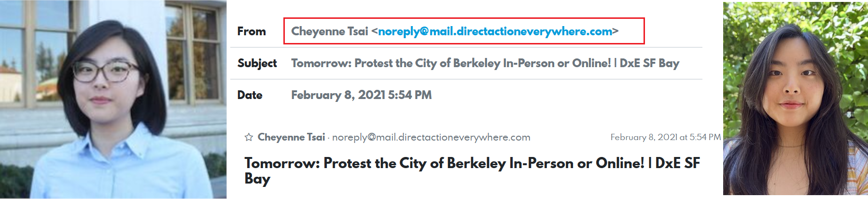Open left photo of woman with glasses
Screen dimensions: 868x199
point(113,99)
